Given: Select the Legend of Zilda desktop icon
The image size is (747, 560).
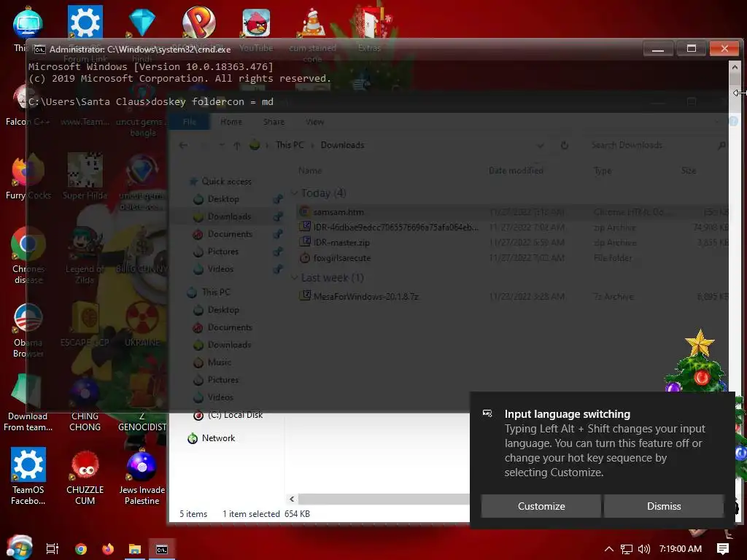Looking at the screenshot, I should coord(85,254).
